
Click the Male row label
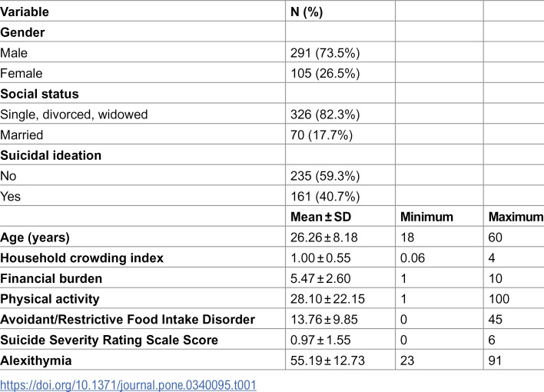14,53
